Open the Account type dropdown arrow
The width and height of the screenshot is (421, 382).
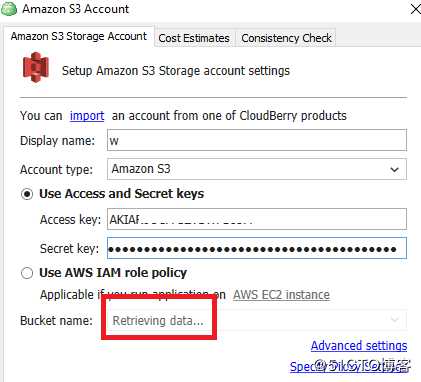(x=394, y=169)
